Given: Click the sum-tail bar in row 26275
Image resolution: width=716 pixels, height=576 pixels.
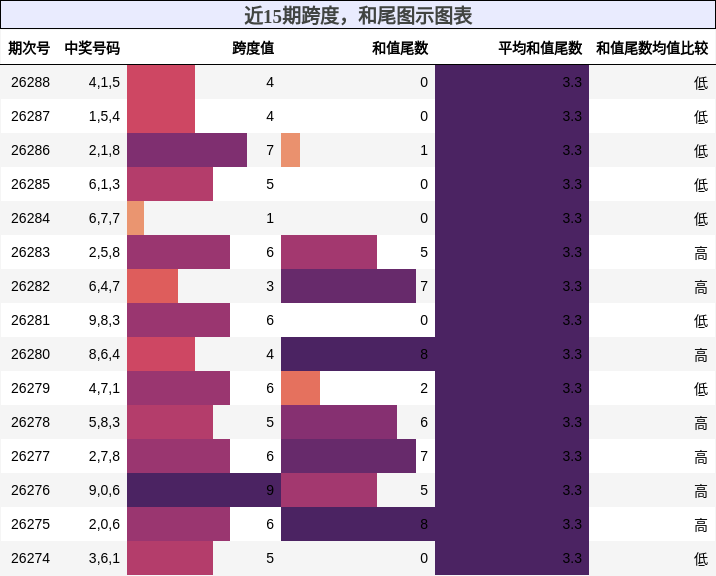Looking at the screenshot, I should pos(358,524).
